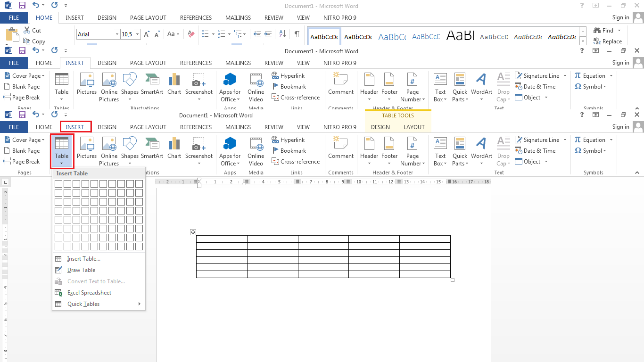Click Header in the Table Tools window
The image size is (644, 362).
pos(369,152)
